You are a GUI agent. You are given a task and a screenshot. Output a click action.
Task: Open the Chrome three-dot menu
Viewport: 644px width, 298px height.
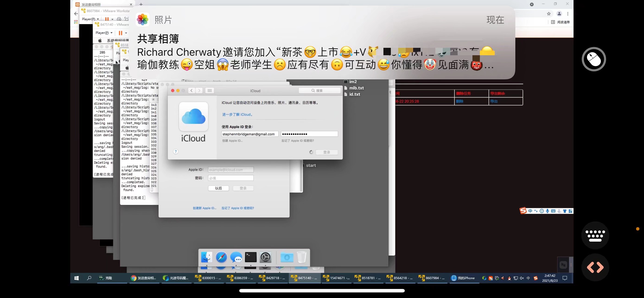[568, 14]
